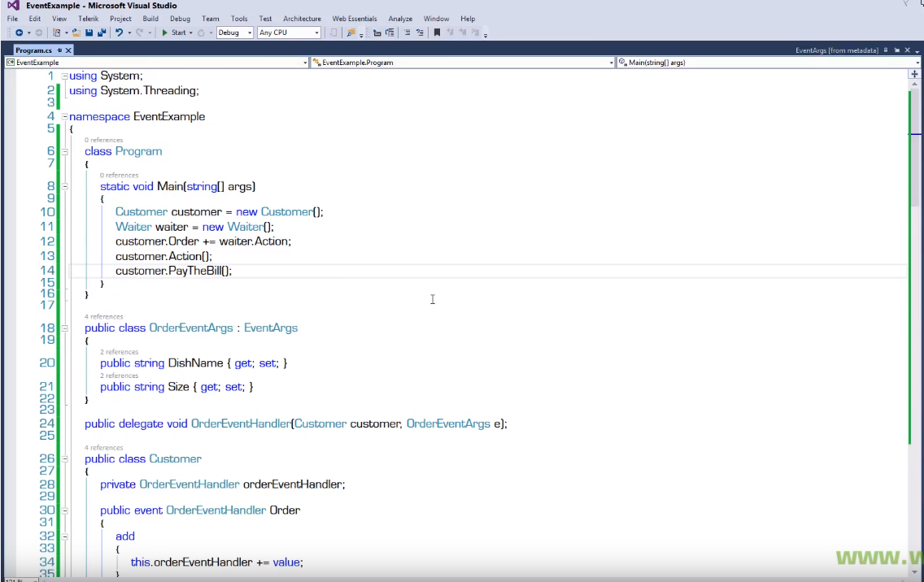
Task: Click "2 references" above the DishName property
Action: pyautogui.click(x=119, y=352)
